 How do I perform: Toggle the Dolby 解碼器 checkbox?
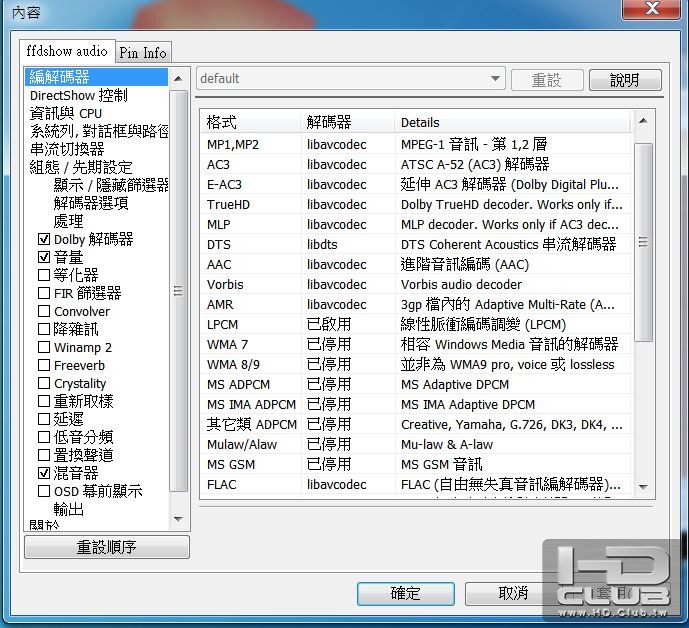pyautogui.click(x=44, y=239)
